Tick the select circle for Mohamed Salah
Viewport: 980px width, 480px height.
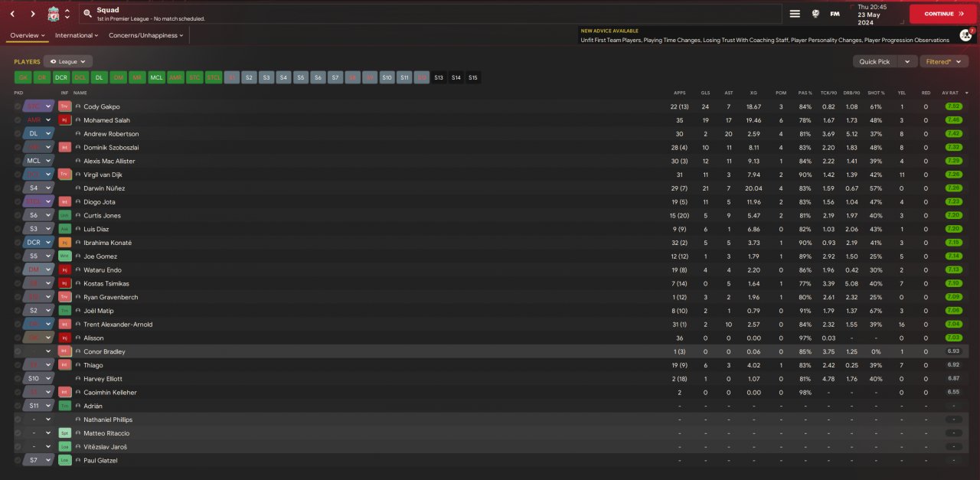(x=18, y=120)
